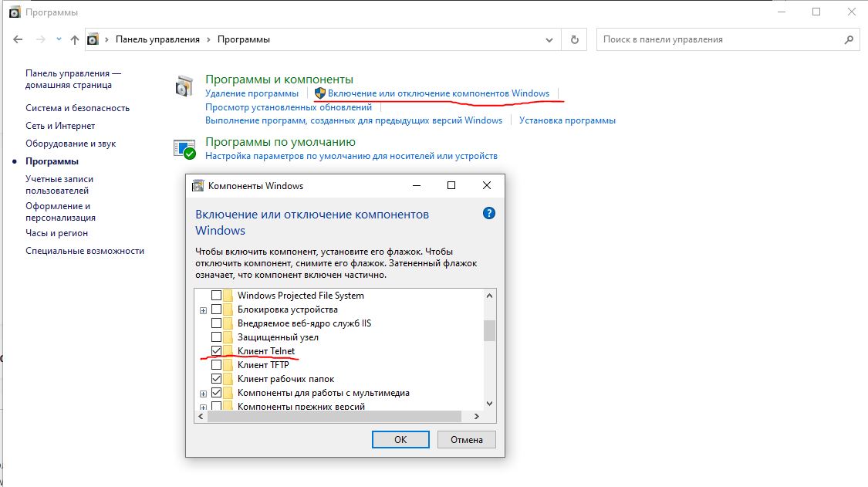Click 'Установка программы' link
868x487 pixels.
click(x=567, y=120)
